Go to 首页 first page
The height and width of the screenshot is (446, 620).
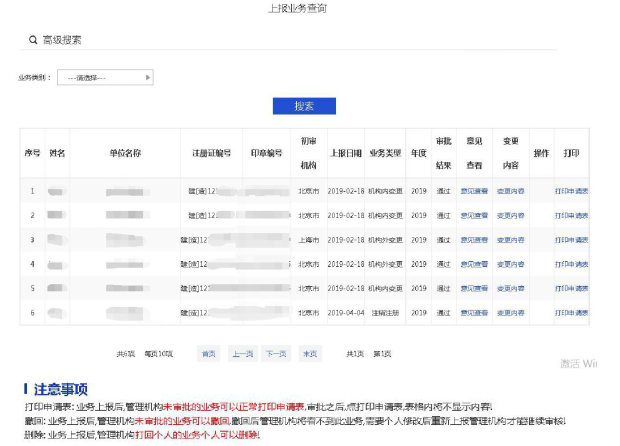point(209,354)
